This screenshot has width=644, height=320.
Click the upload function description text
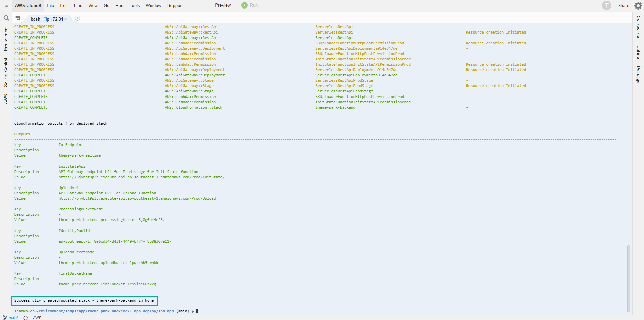107,193
